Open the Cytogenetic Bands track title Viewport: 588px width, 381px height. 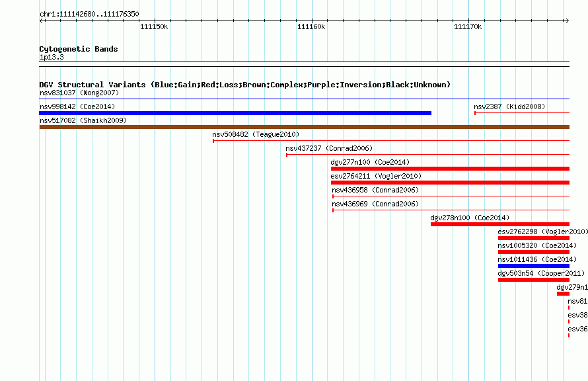click(x=79, y=49)
